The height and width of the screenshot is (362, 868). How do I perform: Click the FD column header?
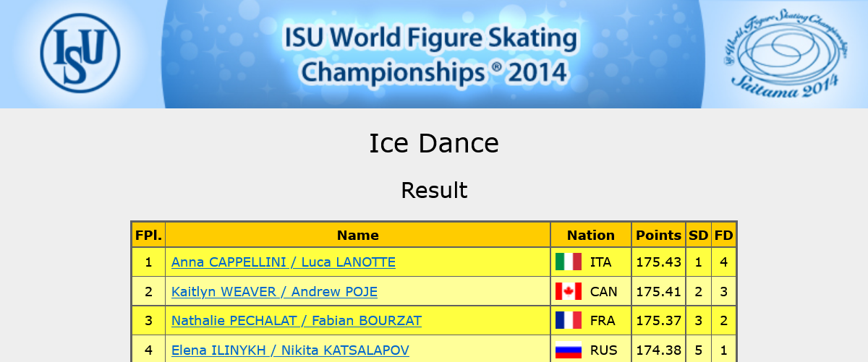(723, 235)
